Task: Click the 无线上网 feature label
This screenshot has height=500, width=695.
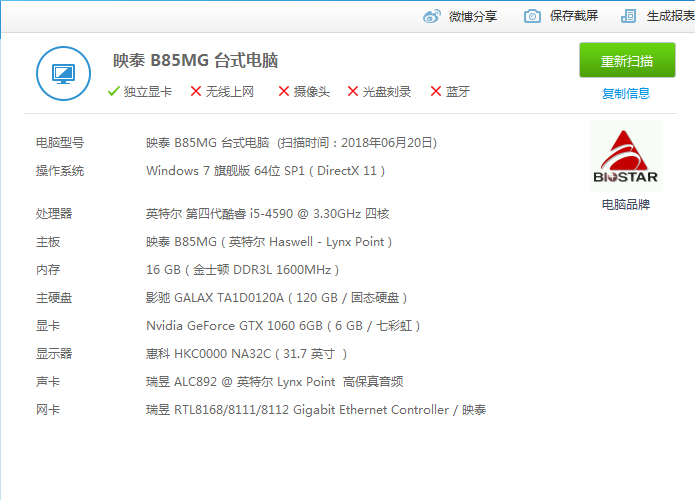Action: point(230,92)
